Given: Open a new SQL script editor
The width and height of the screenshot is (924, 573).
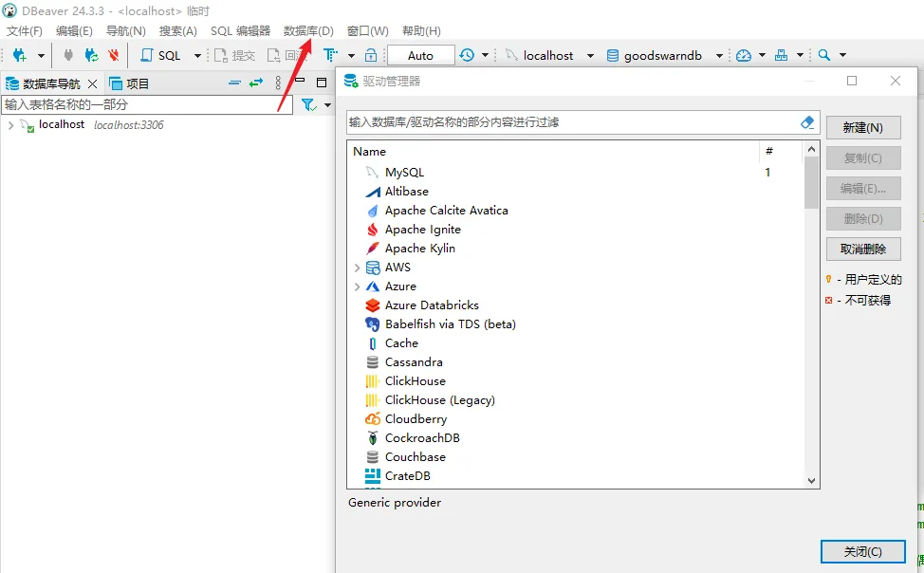Looking at the screenshot, I should (160, 55).
